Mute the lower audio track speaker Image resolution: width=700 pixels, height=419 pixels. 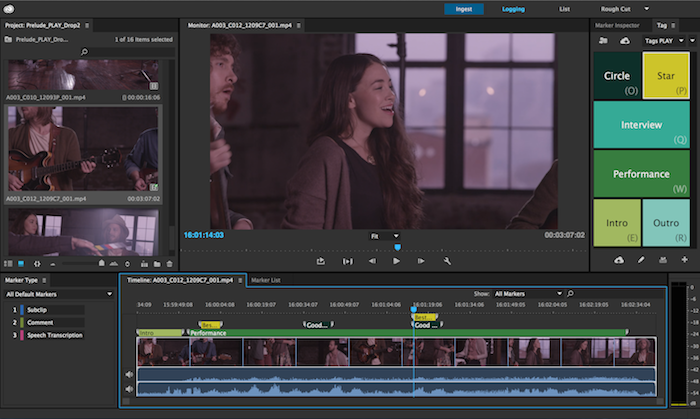(x=129, y=389)
